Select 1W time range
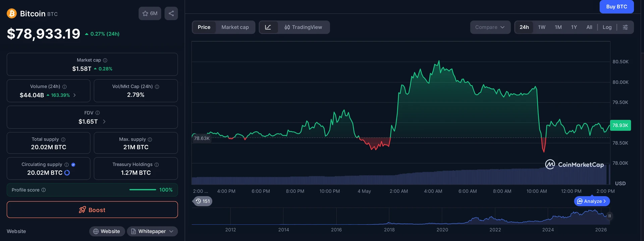 pyautogui.click(x=542, y=27)
